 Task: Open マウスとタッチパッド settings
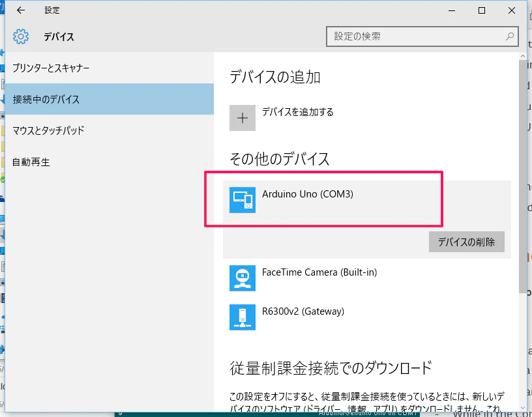[110, 130]
